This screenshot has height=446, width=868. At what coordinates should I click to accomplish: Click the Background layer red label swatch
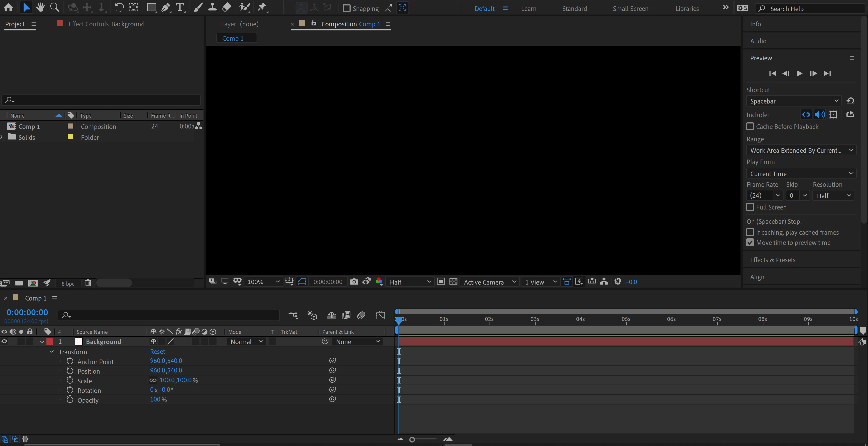pyautogui.click(x=50, y=341)
